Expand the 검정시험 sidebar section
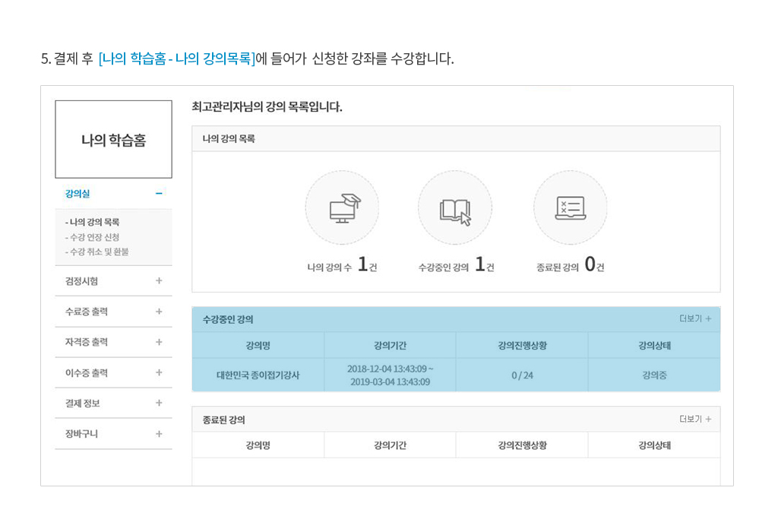This screenshot has height=532, width=778. click(x=159, y=280)
